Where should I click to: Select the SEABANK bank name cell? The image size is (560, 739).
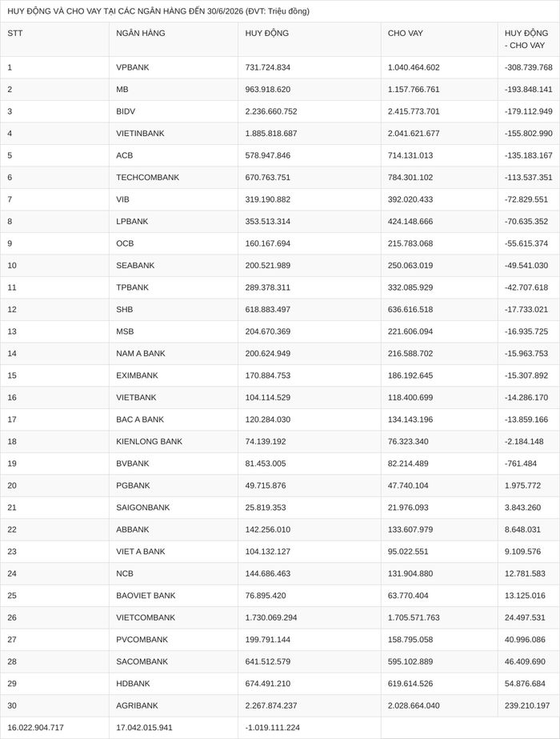(x=135, y=265)
